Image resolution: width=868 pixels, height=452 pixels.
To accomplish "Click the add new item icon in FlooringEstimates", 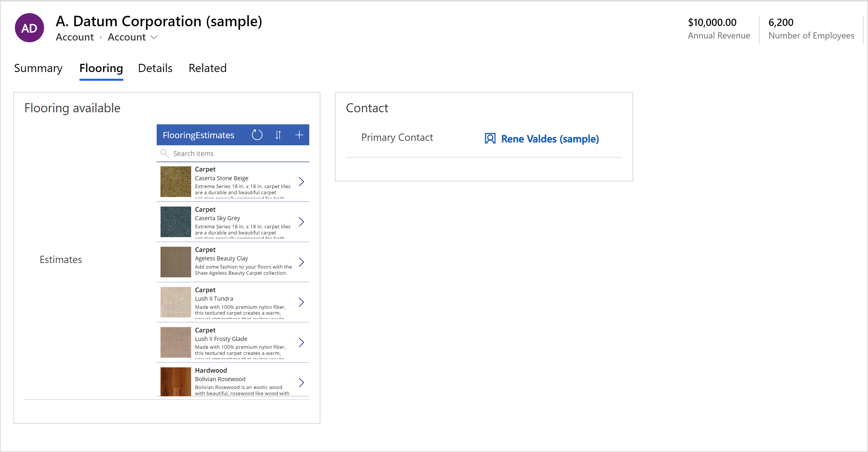I will (300, 134).
